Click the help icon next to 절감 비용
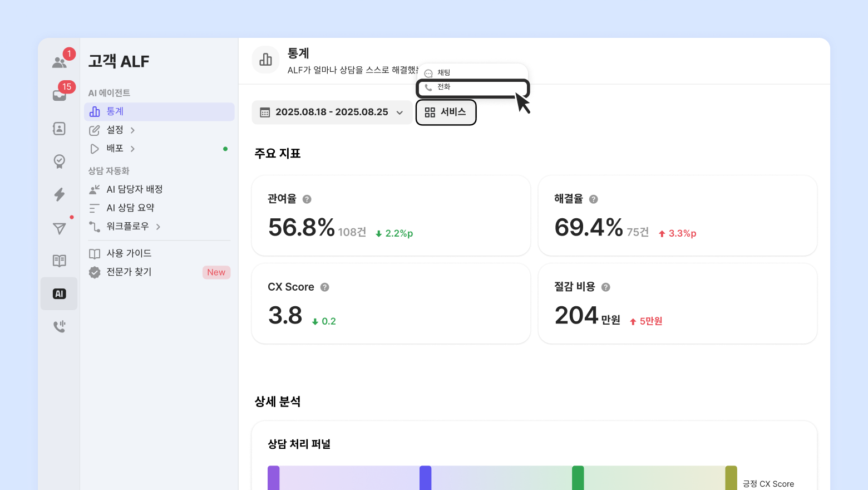Viewport: 868px width, 490px height. (606, 287)
